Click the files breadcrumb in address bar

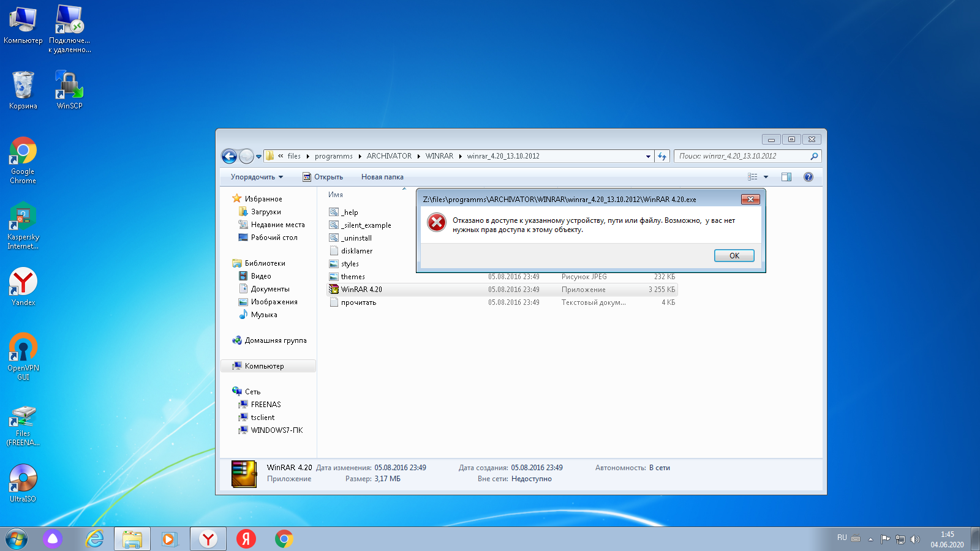tap(294, 156)
